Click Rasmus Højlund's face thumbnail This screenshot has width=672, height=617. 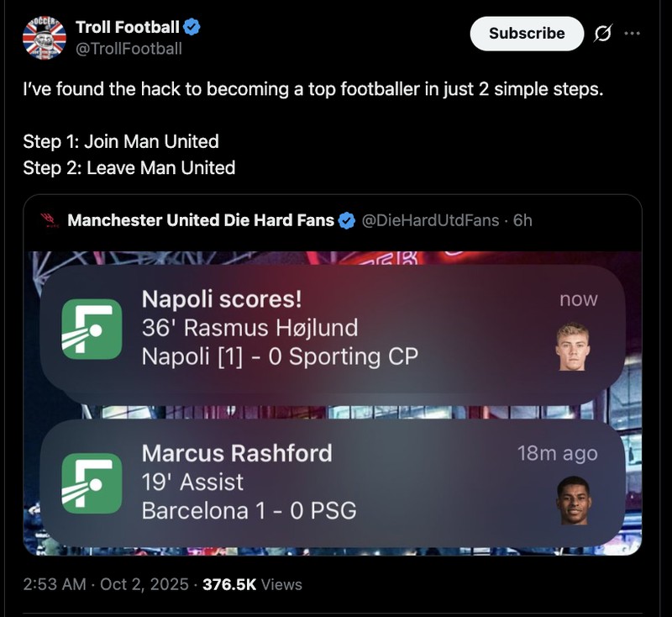tap(573, 346)
